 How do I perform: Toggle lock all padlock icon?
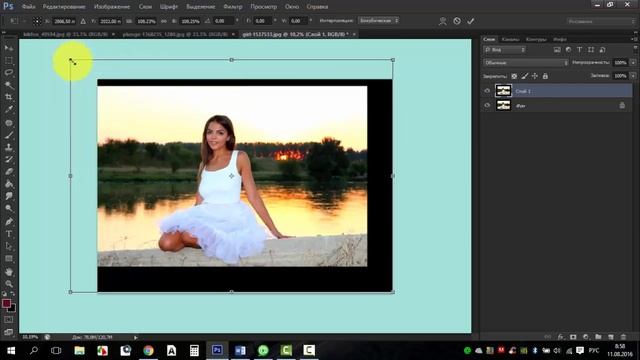545,76
